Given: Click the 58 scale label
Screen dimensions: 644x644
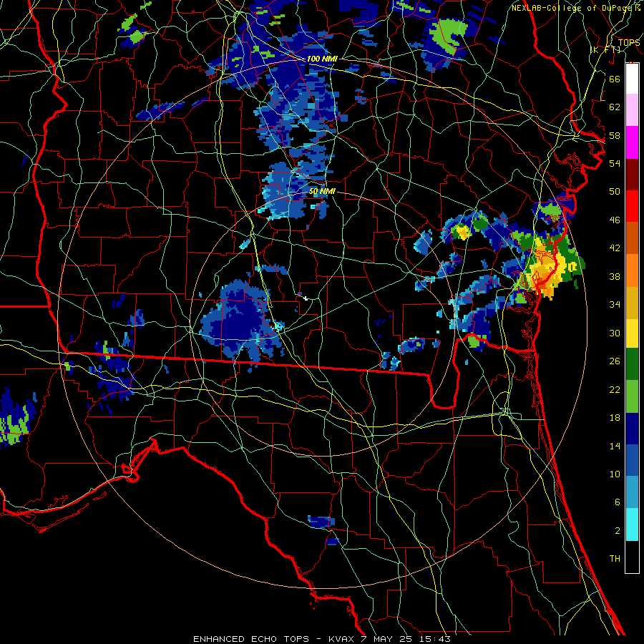Looking at the screenshot, I should tap(615, 135).
